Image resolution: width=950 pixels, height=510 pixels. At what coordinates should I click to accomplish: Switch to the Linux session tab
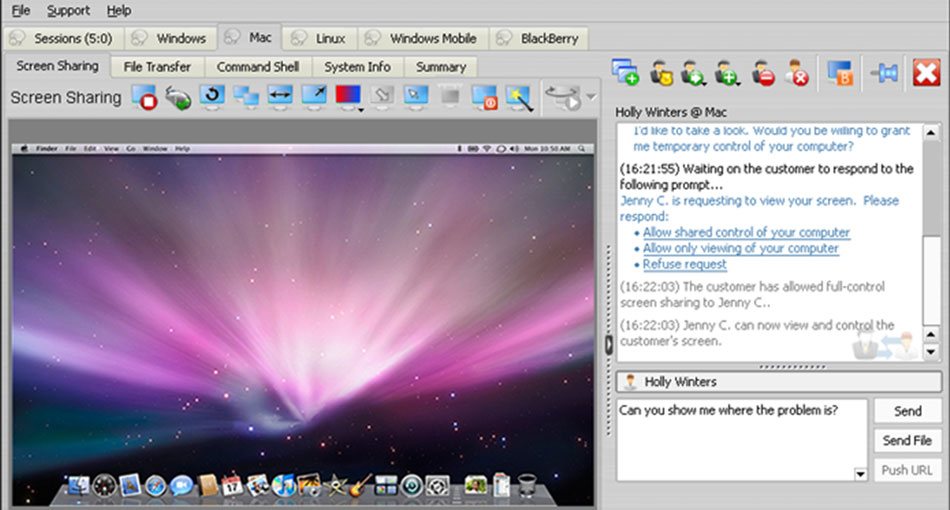tap(320, 38)
